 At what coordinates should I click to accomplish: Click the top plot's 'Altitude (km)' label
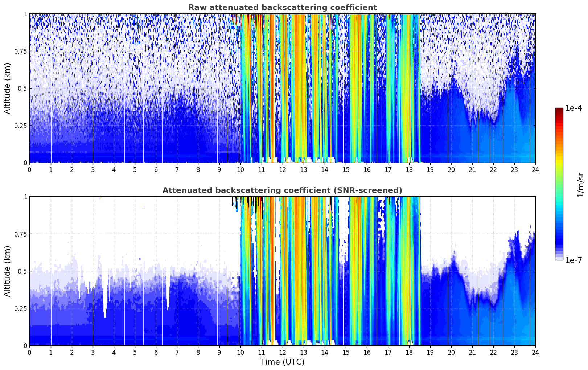(8, 88)
